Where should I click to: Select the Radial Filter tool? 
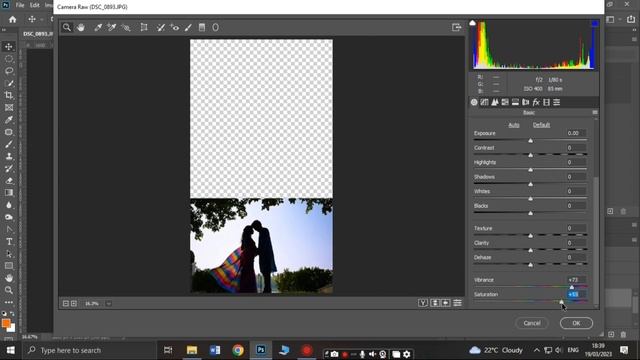(x=216, y=27)
